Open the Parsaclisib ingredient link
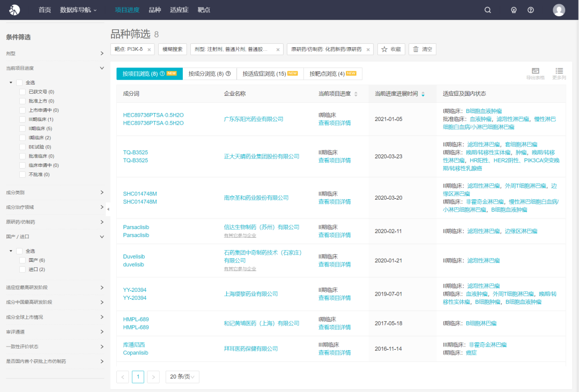The image size is (579, 392). coord(136,227)
